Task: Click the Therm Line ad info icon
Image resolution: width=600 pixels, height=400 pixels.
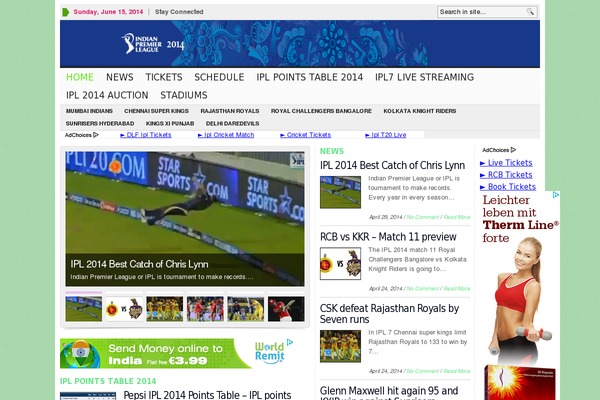Action: pyautogui.click(x=556, y=195)
